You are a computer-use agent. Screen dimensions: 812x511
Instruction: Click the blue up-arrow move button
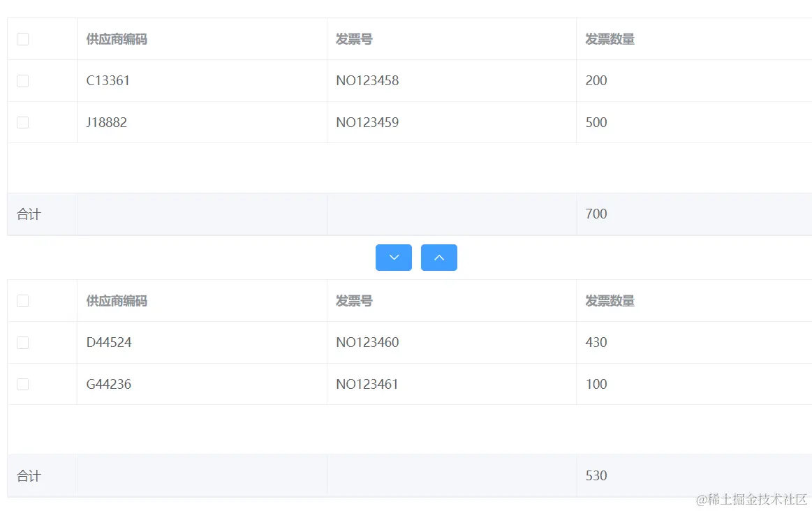[439, 258]
